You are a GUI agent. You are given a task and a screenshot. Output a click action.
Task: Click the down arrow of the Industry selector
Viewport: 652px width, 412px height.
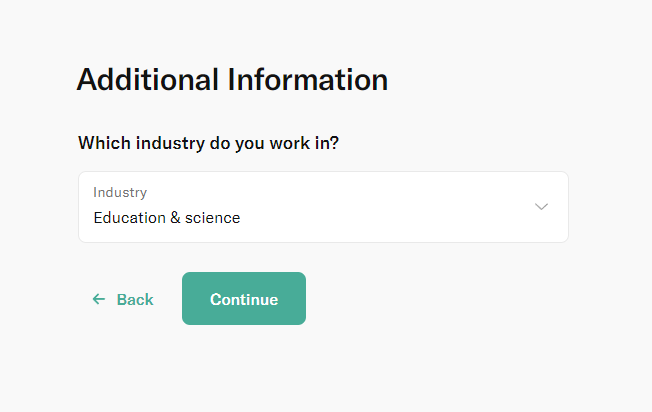[541, 207]
